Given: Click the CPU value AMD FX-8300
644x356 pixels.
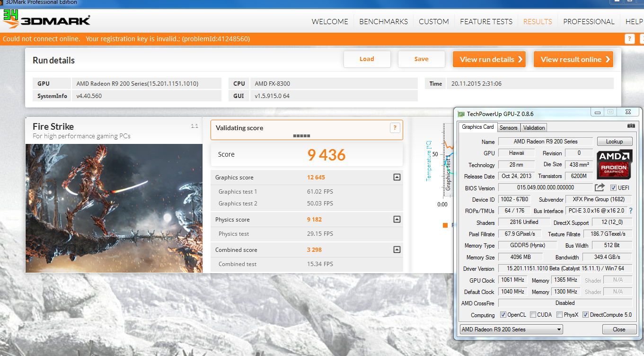Looking at the screenshot, I should coord(273,84).
